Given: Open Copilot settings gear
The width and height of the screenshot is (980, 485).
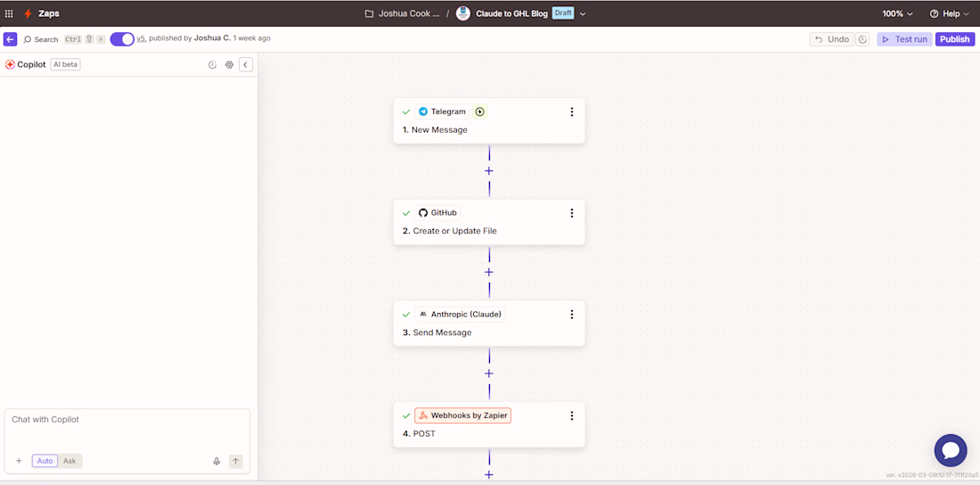Looking at the screenshot, I should (229, 65).
